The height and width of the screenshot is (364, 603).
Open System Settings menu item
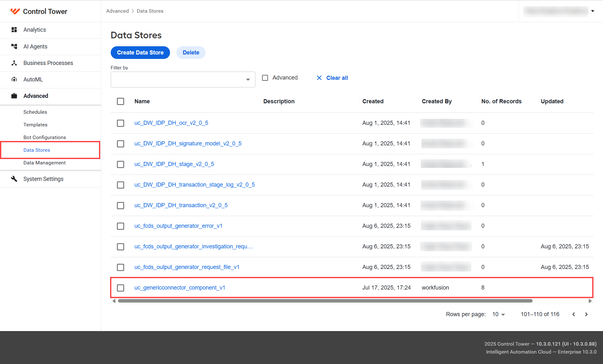point(50,179)
